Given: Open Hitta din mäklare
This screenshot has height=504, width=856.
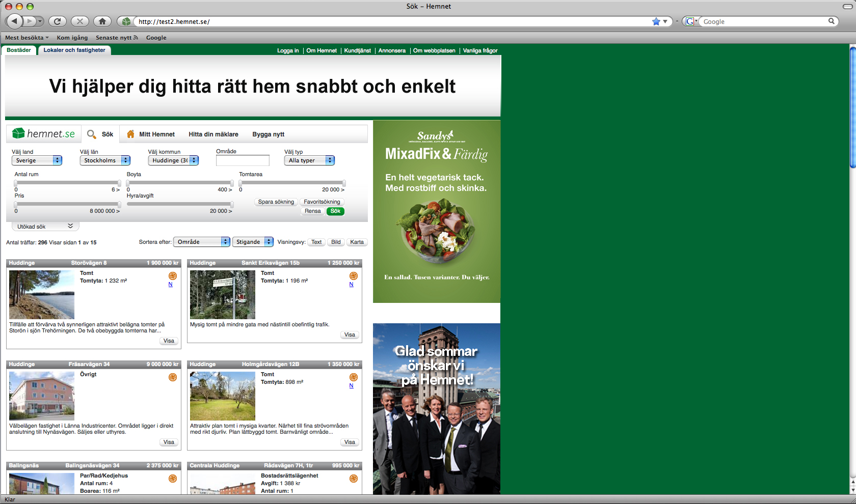Looking at the screenshot, I should click(x=213, y=134).
